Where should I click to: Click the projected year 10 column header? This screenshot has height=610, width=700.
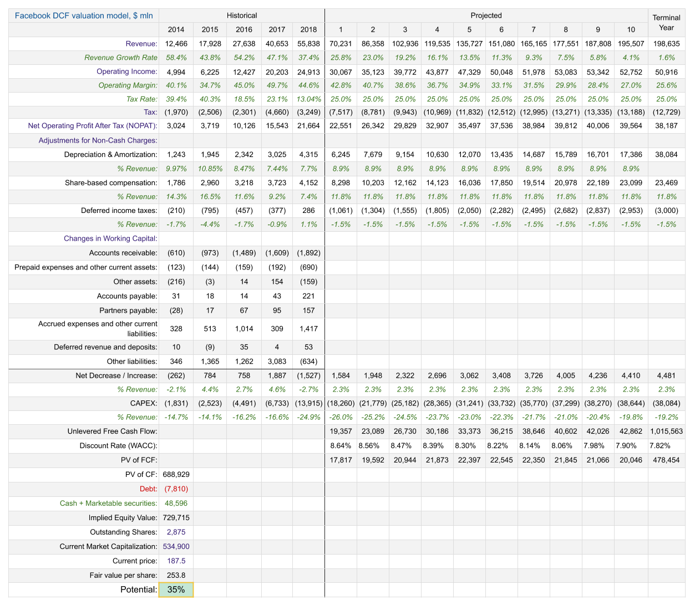(x=631, y=29)
